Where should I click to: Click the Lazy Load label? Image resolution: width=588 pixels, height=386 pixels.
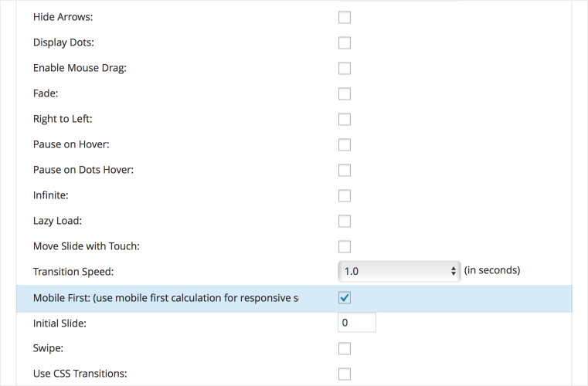tap(58, 221)
